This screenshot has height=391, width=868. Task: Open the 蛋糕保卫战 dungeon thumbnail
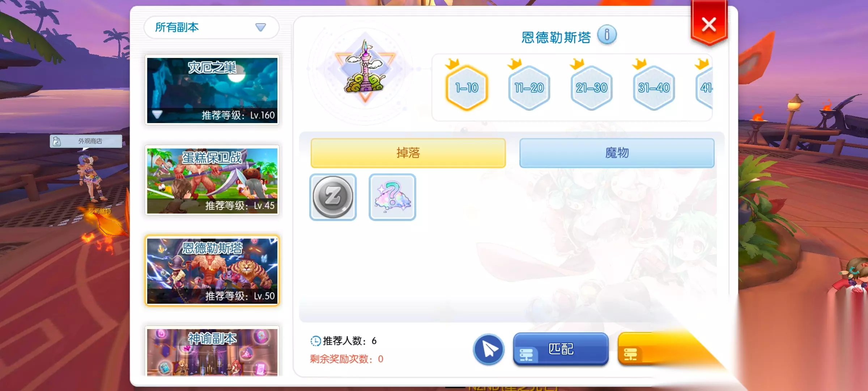(x=212, y=180)
